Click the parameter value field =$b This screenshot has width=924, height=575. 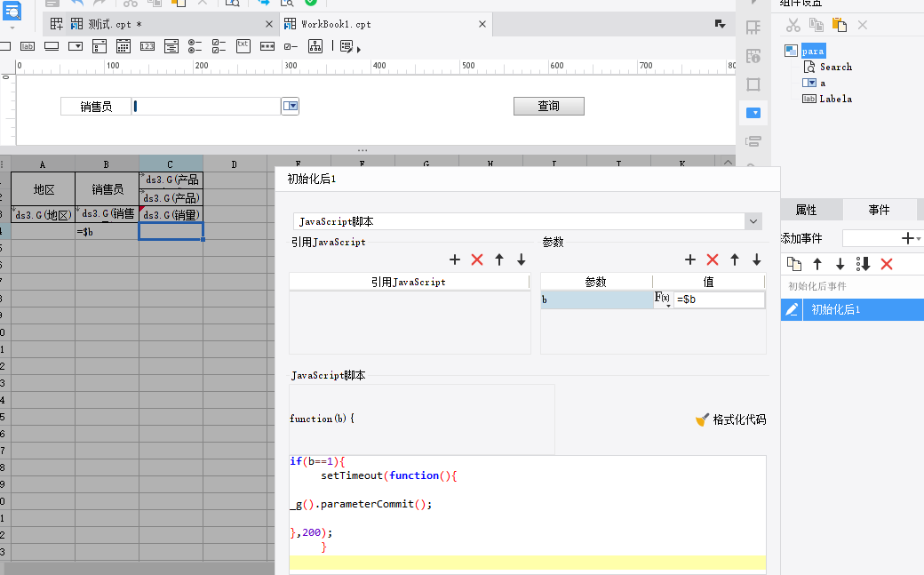pyautogui.click(x=719, y=299)
